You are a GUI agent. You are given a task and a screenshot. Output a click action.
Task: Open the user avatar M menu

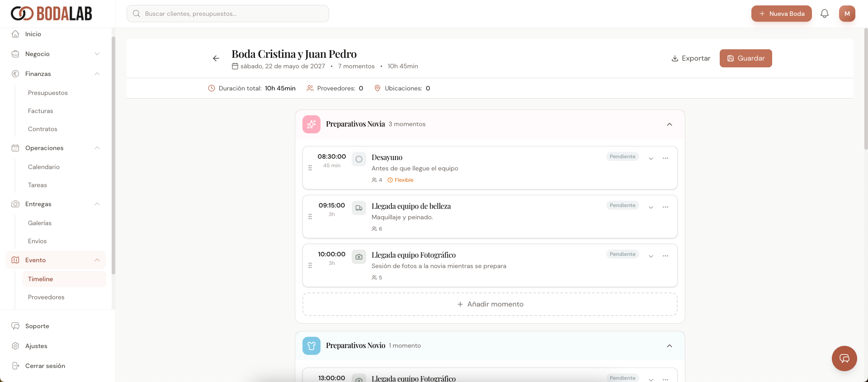(847, 14)
